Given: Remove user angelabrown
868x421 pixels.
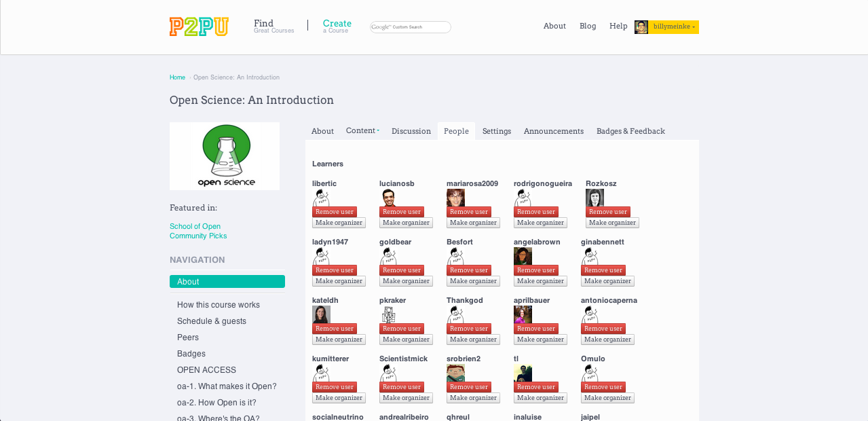Looking at the screenshot, I should tap(536, 270).
